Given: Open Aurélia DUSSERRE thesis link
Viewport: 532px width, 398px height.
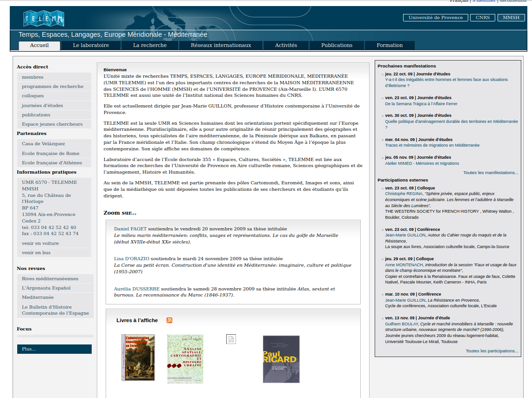Looking at the screenshot, I should point(137,289).
